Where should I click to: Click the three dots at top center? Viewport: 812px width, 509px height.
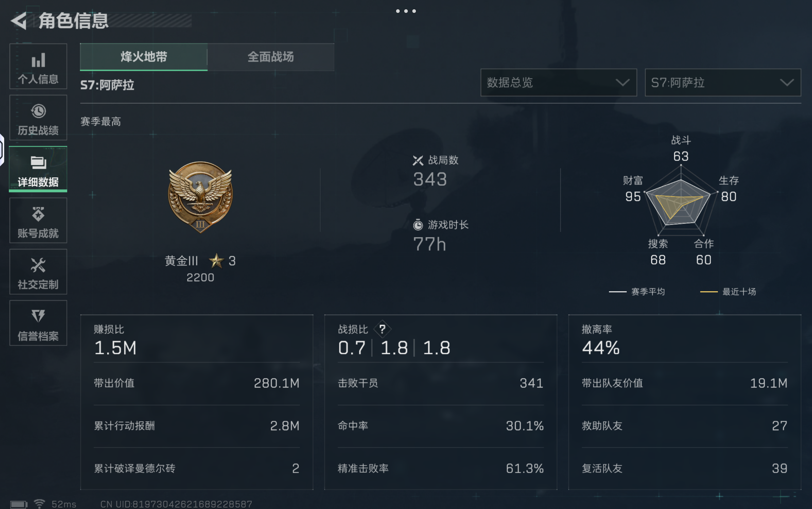coord(406,11)
